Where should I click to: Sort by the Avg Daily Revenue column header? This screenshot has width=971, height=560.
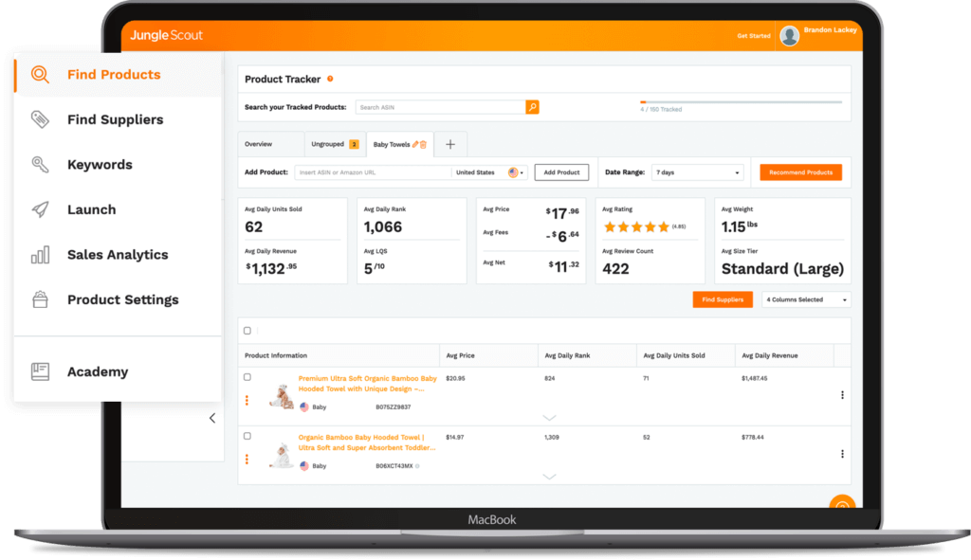(770, 355)
